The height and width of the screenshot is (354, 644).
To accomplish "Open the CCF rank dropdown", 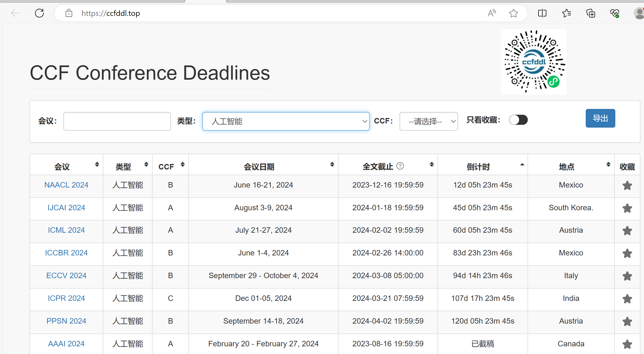I will pos(429,121).
